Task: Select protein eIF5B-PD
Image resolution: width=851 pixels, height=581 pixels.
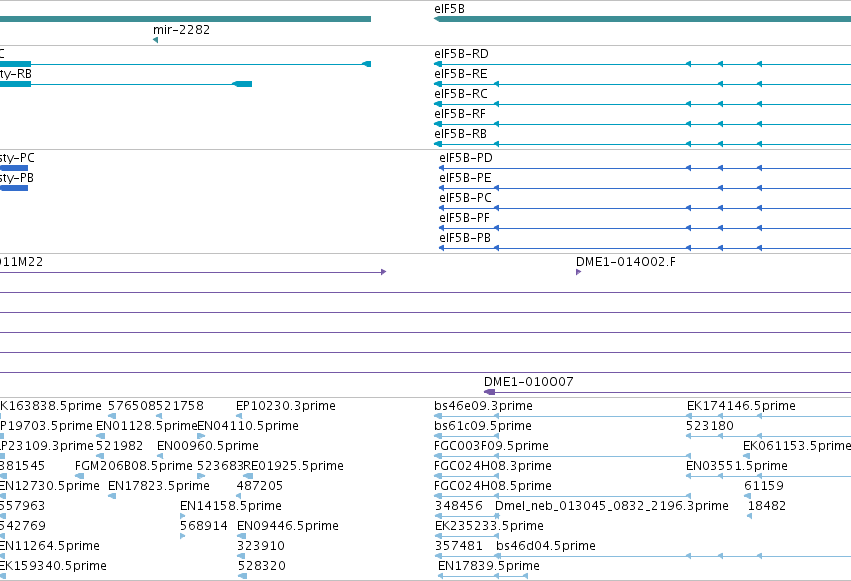Action: coord(466,158)
